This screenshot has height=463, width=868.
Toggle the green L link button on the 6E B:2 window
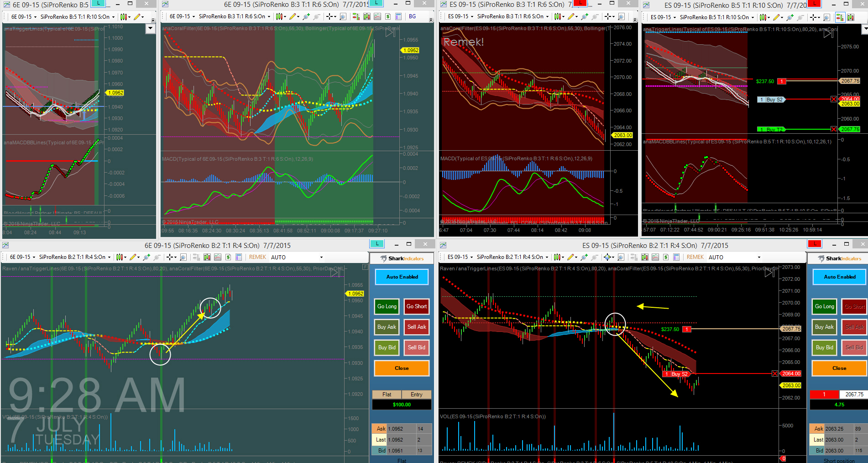(377, 244)
